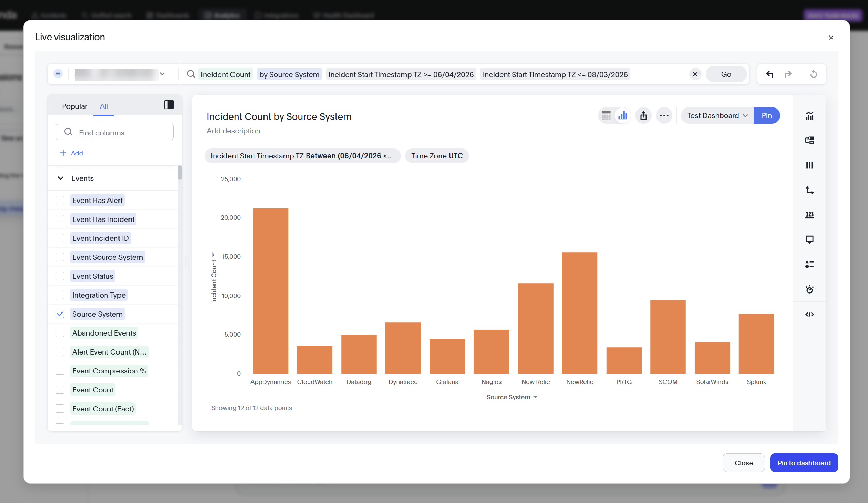This screenshot has width=868, height=503.
Task: Check the Event Has Alert checkbox
Action: [x=60, y=200]
